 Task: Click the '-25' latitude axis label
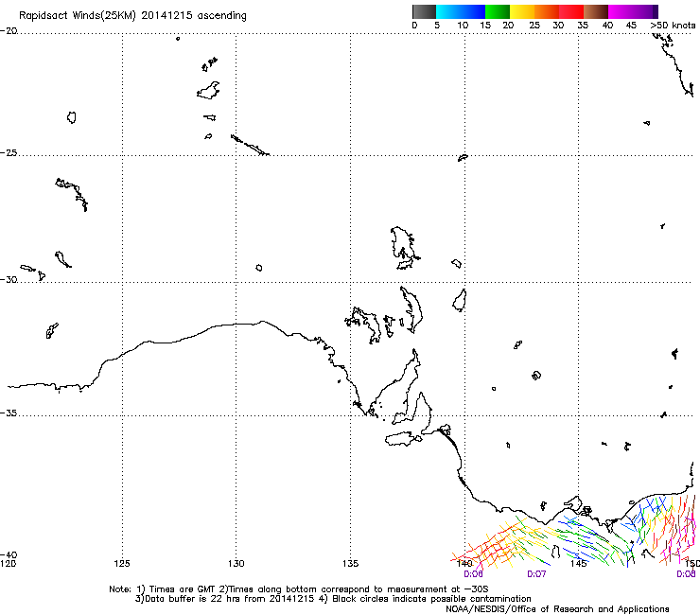click(x=9, y=152)
